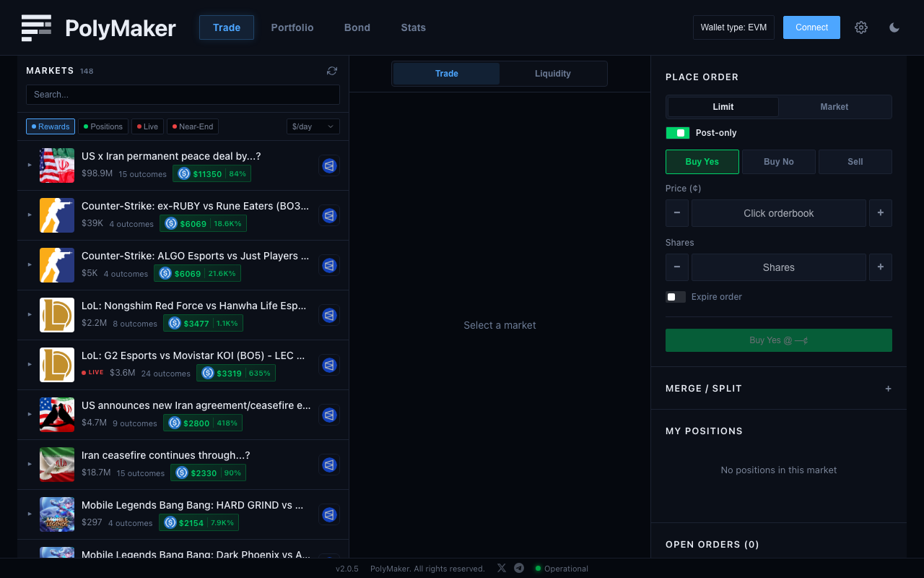
Task: Click Wallet type: EVM button
Action: (733, 27)
